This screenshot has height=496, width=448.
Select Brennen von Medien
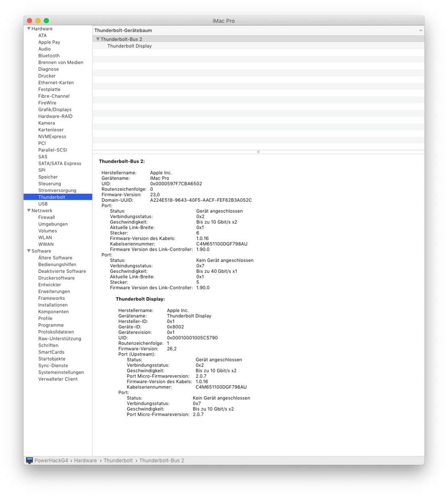click(61, 62)
